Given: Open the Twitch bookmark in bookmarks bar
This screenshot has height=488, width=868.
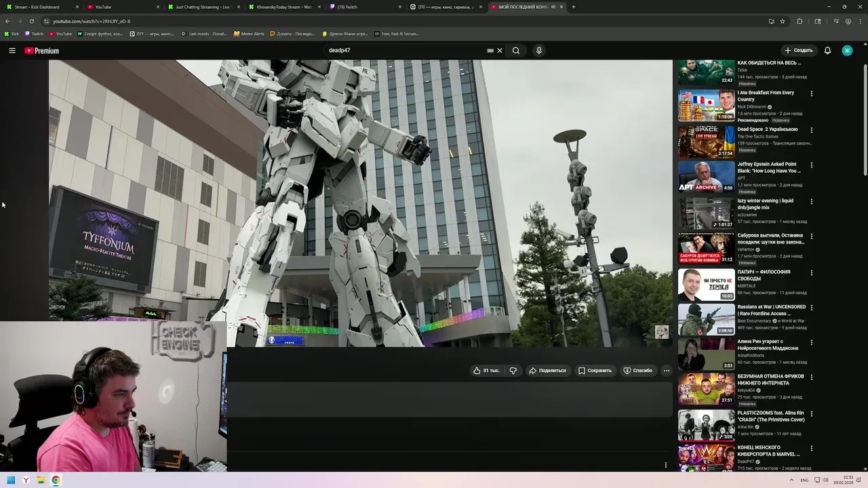Looking at the screenshot, I should 34,33.
